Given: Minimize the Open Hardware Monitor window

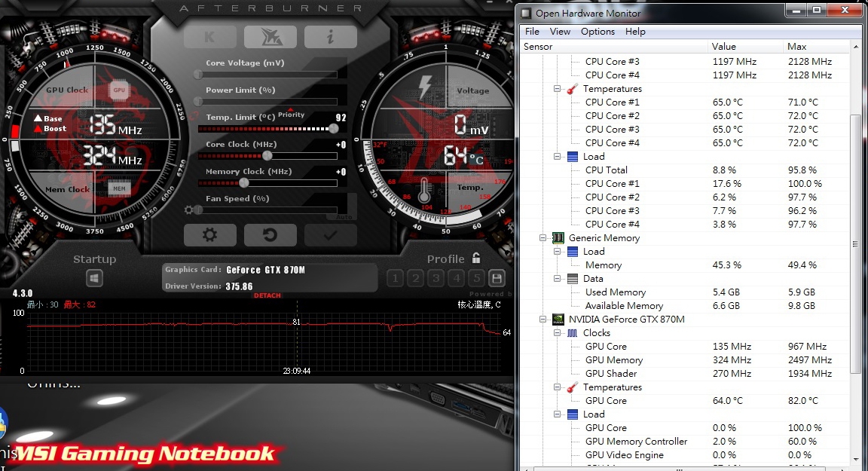Looking at the screenshot, I should click(x=796, y=10).
